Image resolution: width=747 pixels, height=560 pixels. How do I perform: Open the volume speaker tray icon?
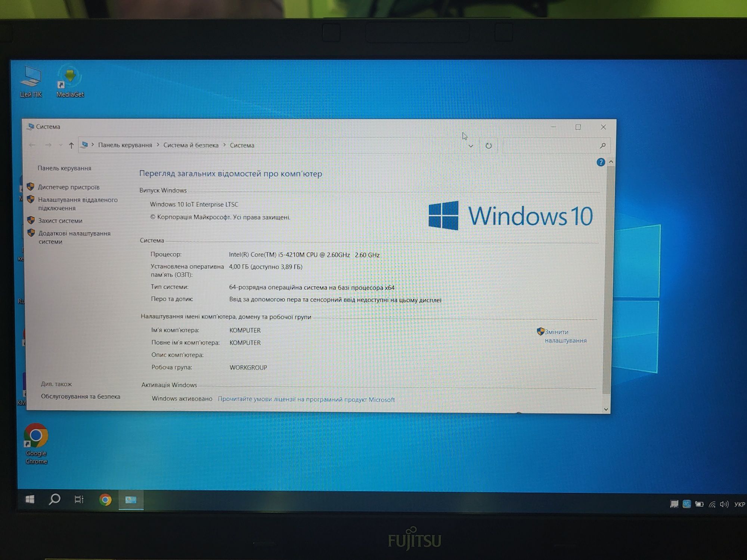(x=724, y=504)
